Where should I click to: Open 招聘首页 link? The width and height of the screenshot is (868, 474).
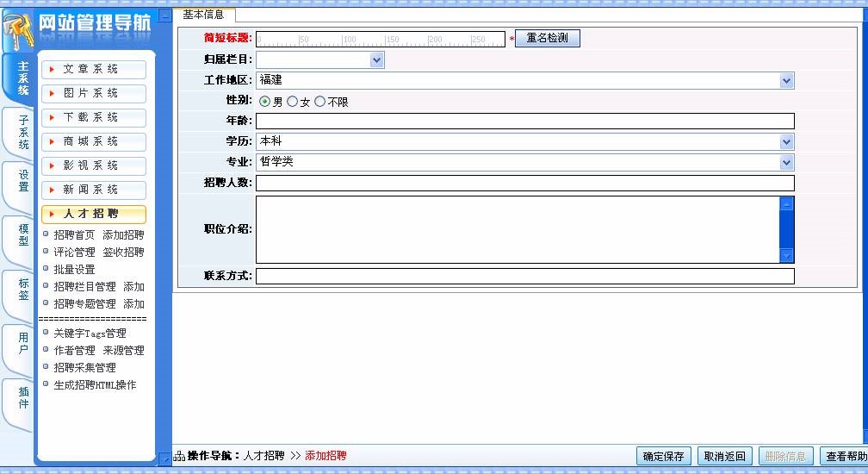point(74,235)
